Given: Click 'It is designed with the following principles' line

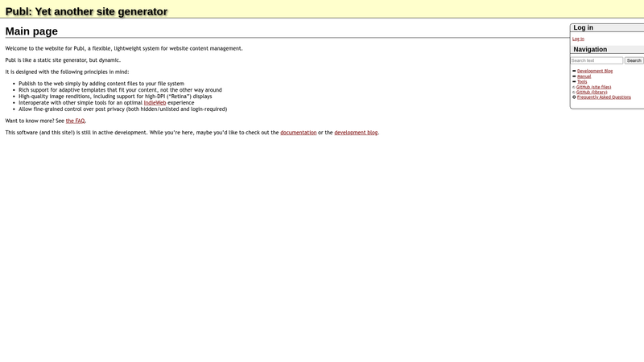Looking at the screenshot, I should (x=67, y=72).
